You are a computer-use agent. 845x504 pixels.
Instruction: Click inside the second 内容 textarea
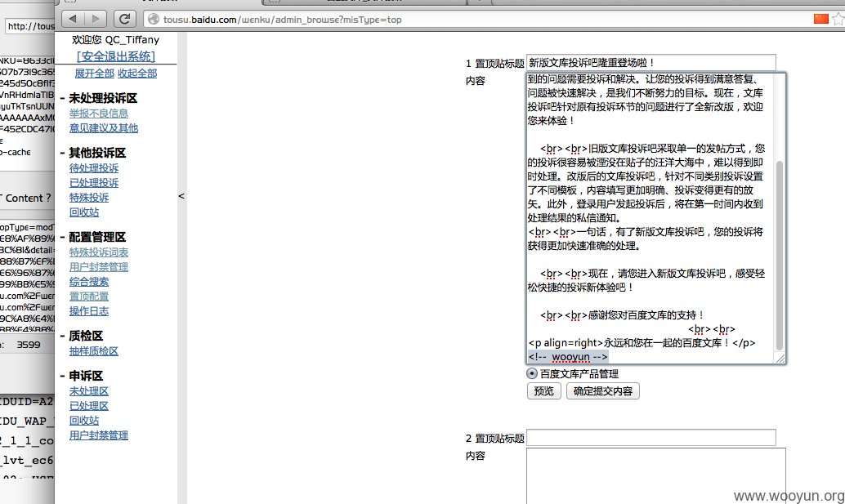pos(656,476)
